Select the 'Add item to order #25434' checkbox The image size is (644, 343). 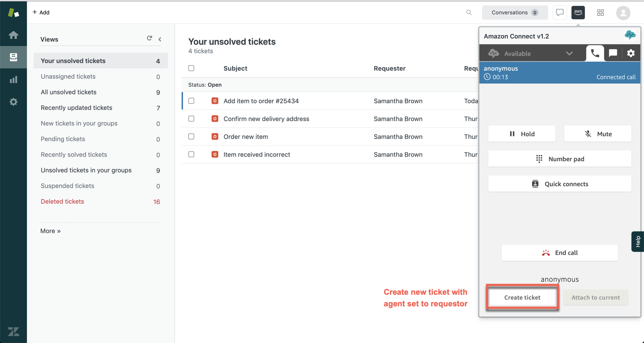(191, 101)
